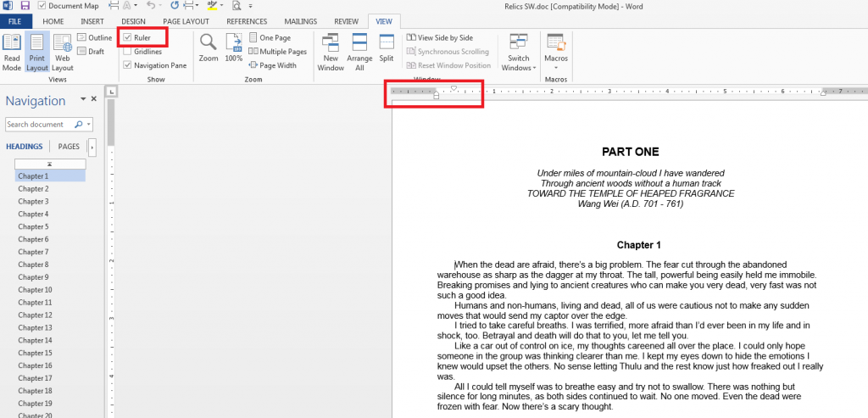
Task: Go to Chapter 1 heading
Action: pyautogui.click(x=50, y=176)
